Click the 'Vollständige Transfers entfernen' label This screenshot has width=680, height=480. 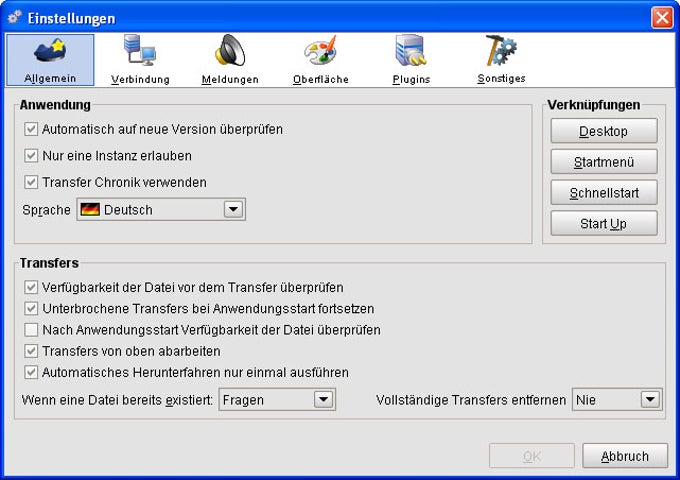pyautogui.click(x=471, y=400)
